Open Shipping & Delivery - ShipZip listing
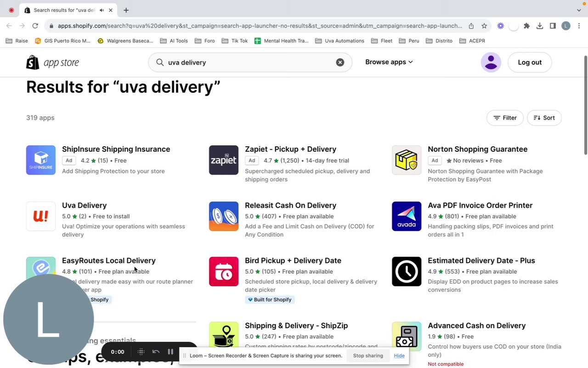The width and height of the screenshot is (588, 368). coord(296,325)
